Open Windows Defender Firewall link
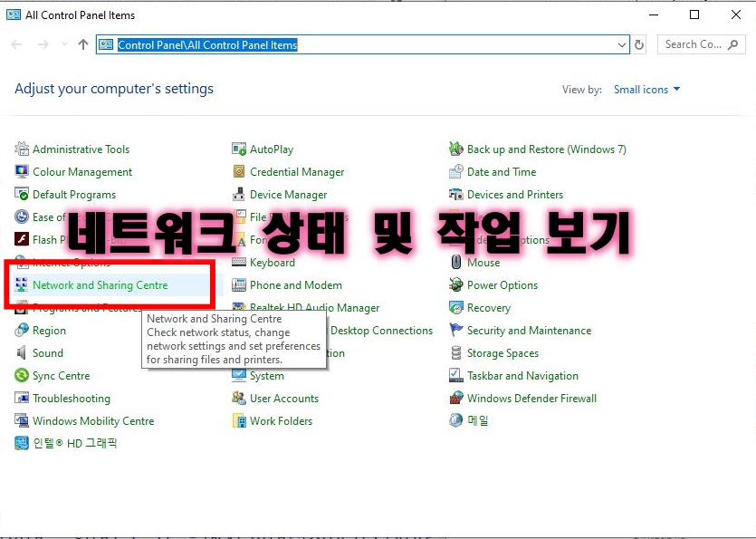Image resolution: width=756 pixels, height=539 pixels. click(531, 399)
